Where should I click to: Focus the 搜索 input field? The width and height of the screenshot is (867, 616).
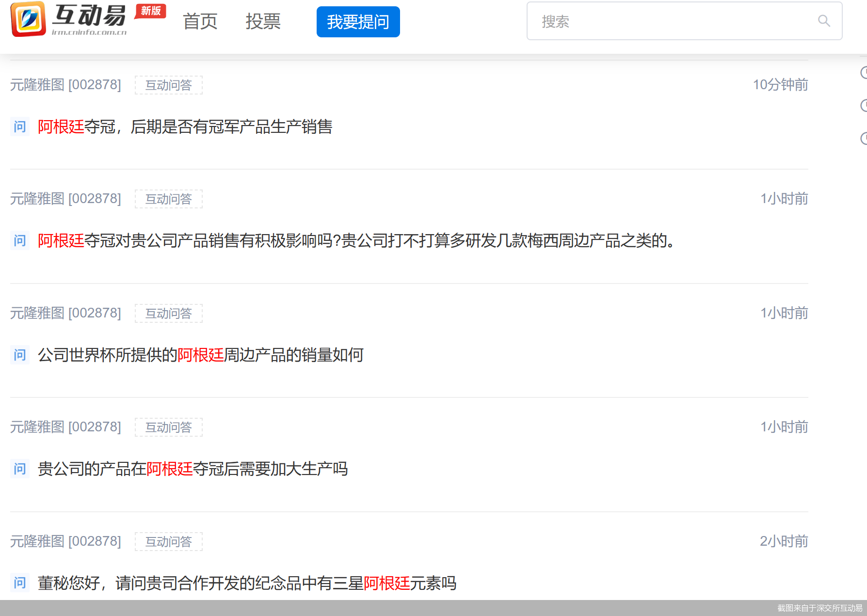(674, 21)
